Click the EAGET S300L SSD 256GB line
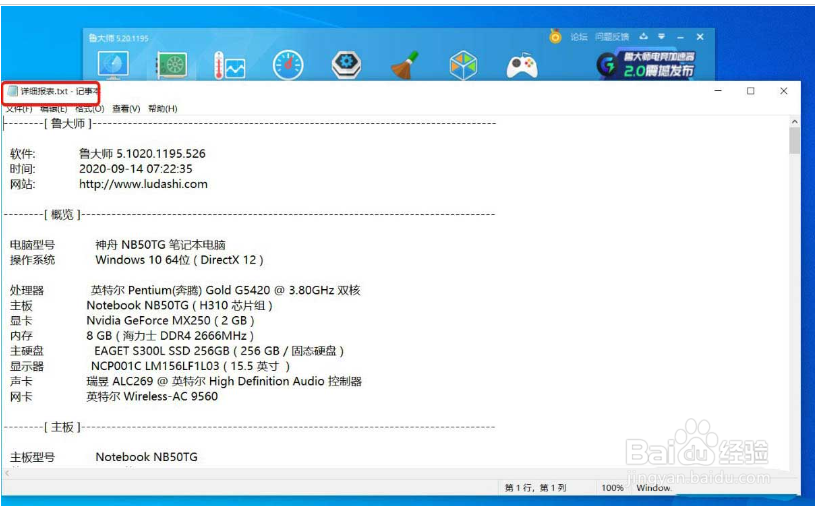Viewport: 815px width, 506px height. pyautogui.click(x=219, y=351)
